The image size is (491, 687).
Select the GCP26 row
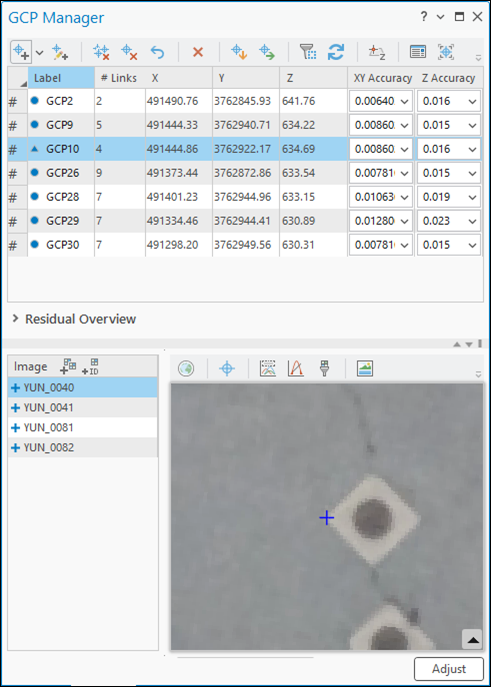245,173
